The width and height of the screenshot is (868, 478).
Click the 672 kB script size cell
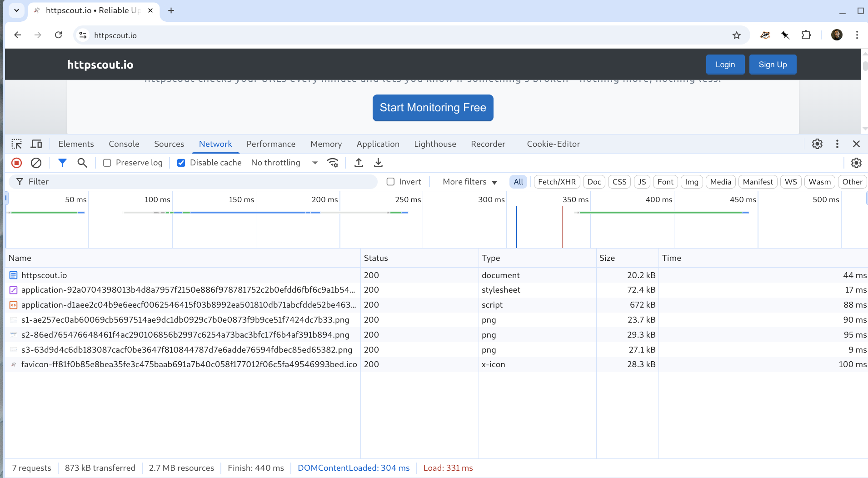[x=628, y=305]
